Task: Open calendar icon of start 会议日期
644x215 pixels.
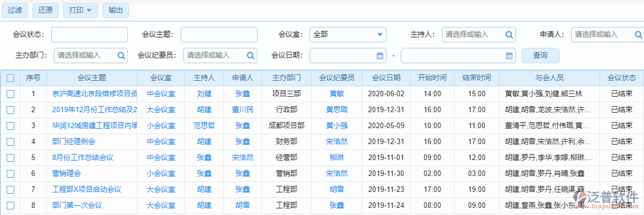Action: (x=380, y=56)
